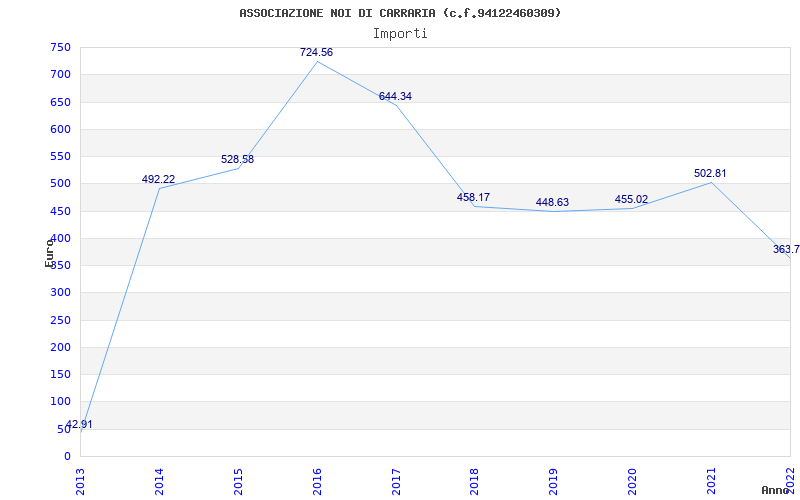
Task: Click the 100 y-axis tick label
Action: (x=60, y=402)
